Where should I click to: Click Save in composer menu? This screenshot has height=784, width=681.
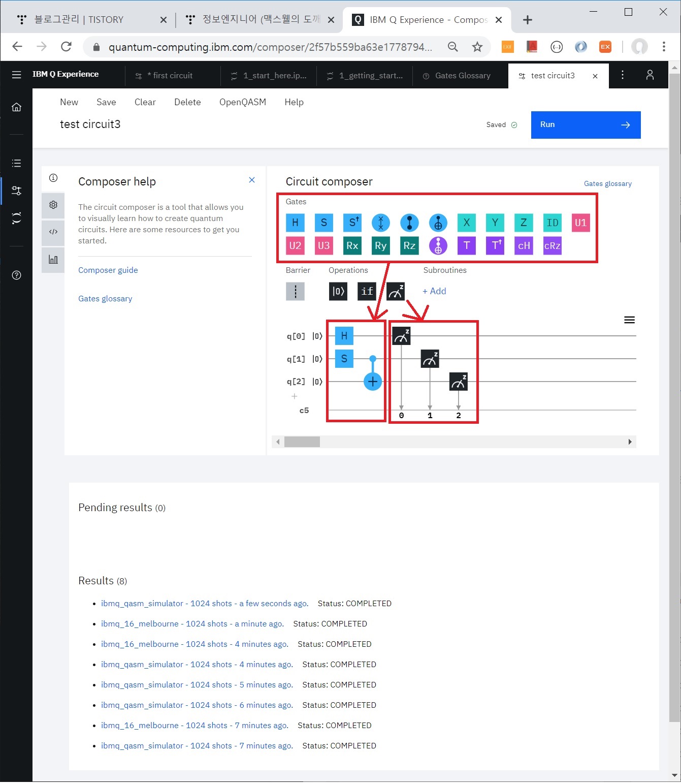pos(106,102)
